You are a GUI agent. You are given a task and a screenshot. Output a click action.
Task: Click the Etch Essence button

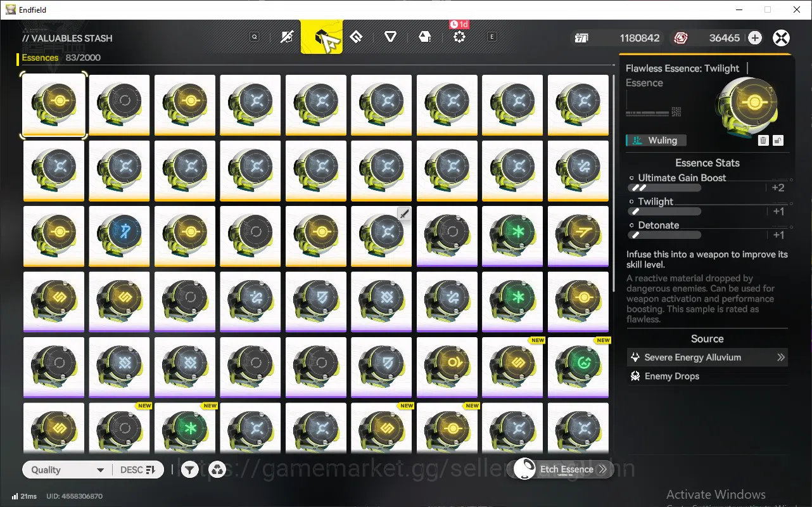coord(564,469)
